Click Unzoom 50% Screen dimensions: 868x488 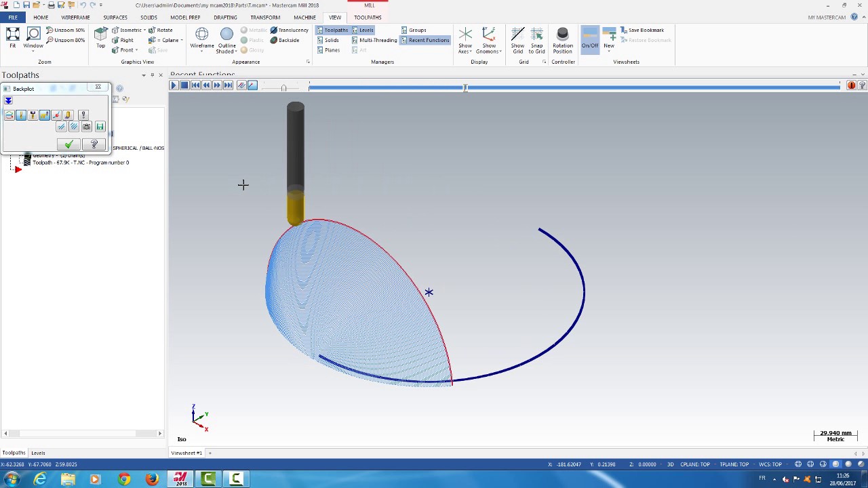tap(65, 30)
